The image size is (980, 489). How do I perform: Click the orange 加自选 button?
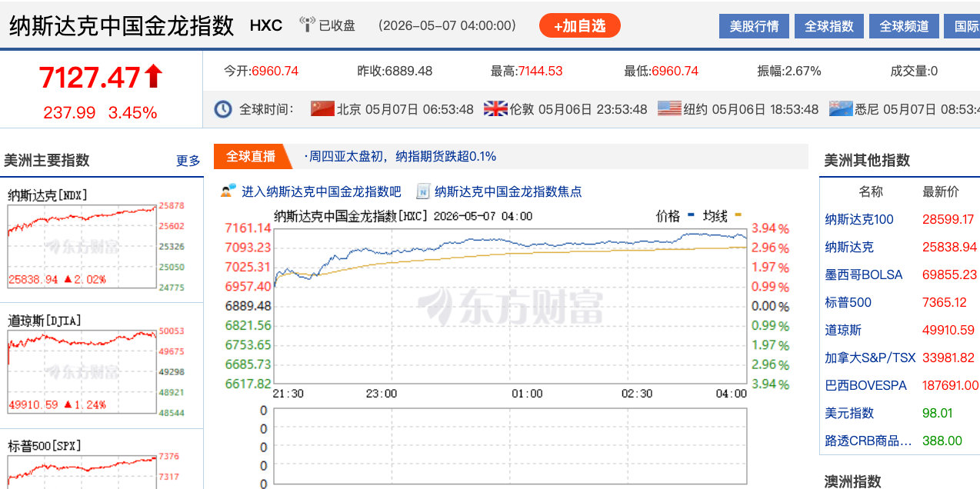pyautogui.click(x=579, y=25)
